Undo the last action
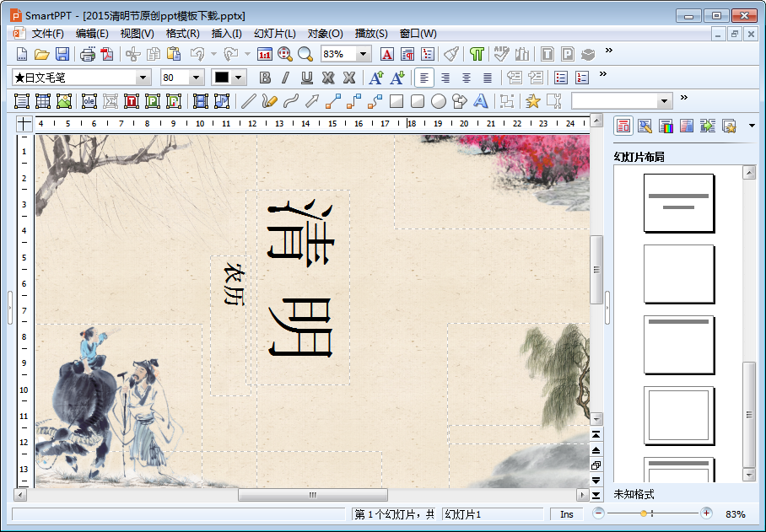This screenshot has height=532, width=766. click(197, 54)
